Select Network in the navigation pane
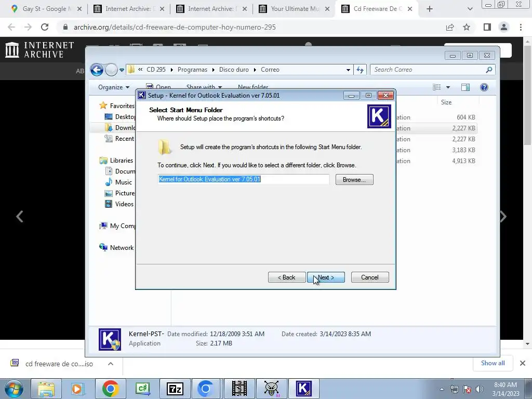The image size is (532, 399). (116, 248)
